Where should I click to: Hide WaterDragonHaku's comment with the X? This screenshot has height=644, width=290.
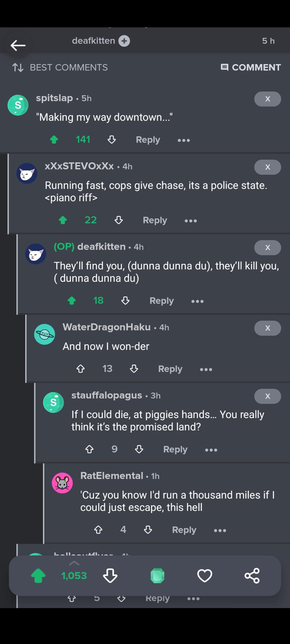[x=268, y=328]
